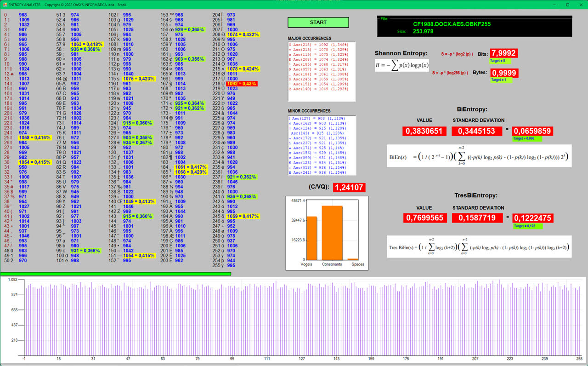
Task: Click green '925 = 0,364%' for byte 171
Action: click(190, 103)
